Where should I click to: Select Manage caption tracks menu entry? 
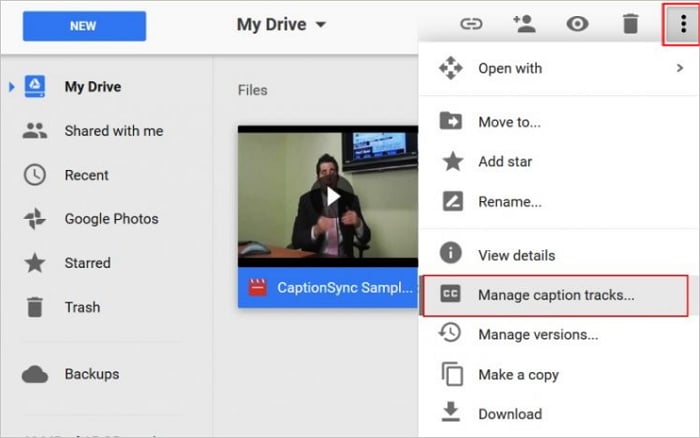pos(555,295)
